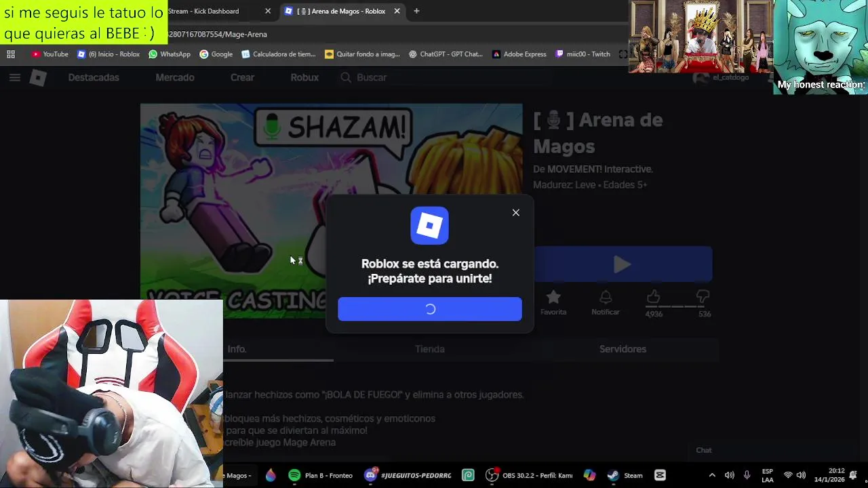The image size is (868, 488).
Task: Open the colorful Copilot taskbar icon
Action: pos(589,475)
